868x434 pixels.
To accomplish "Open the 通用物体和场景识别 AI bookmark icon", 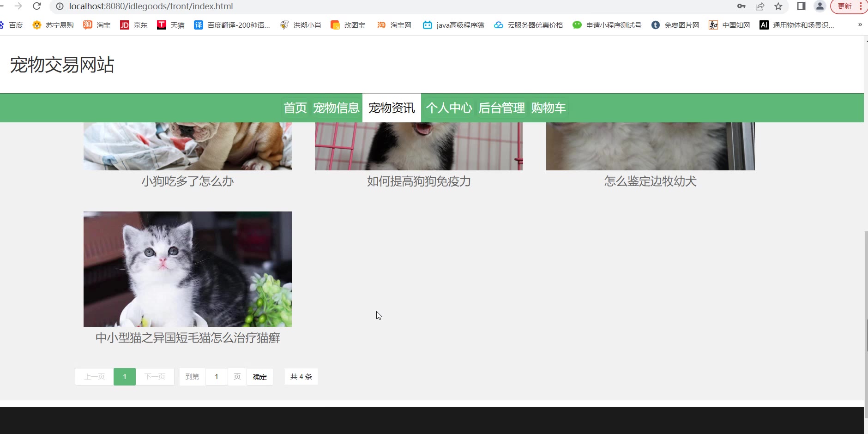I will 764,25.
